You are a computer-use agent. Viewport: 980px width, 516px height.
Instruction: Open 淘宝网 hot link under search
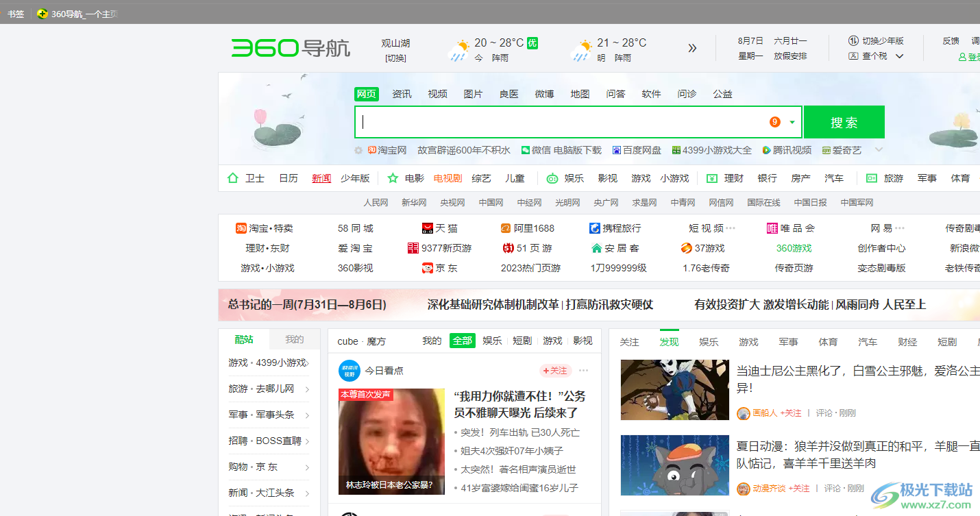(387, 150)
